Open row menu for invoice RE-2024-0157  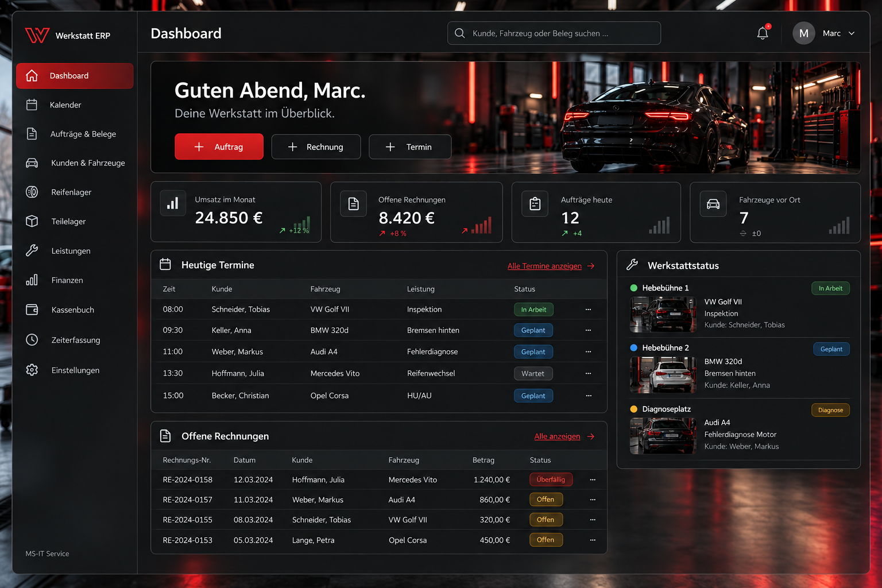pyautogui.click(x=593, y=500)
